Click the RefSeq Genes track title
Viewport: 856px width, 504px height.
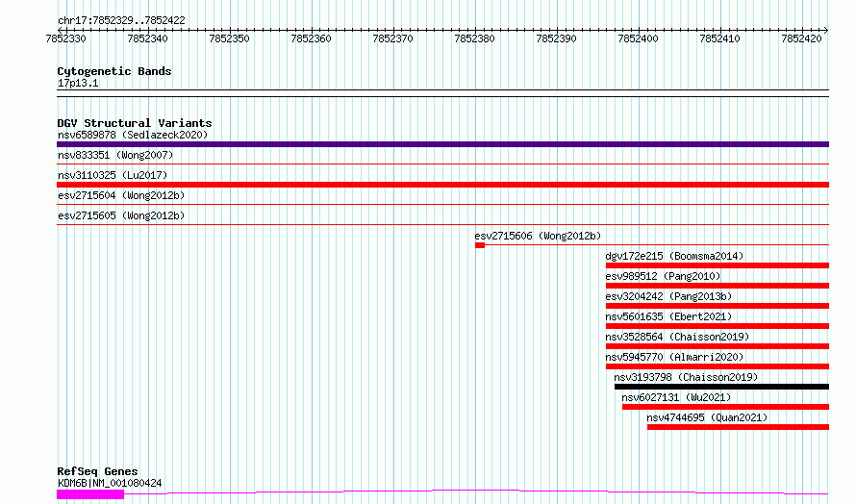[x=97, y=471]
